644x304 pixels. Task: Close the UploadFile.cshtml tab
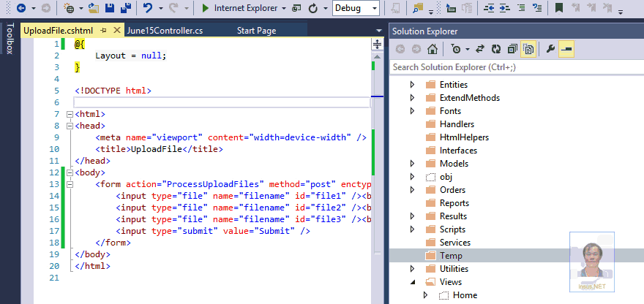[116, 31]
